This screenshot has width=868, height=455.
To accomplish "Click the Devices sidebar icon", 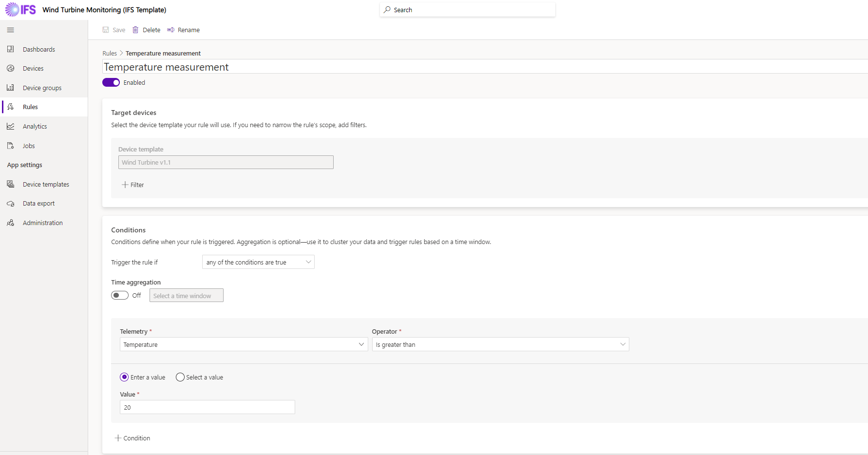I will pos(11,69).
